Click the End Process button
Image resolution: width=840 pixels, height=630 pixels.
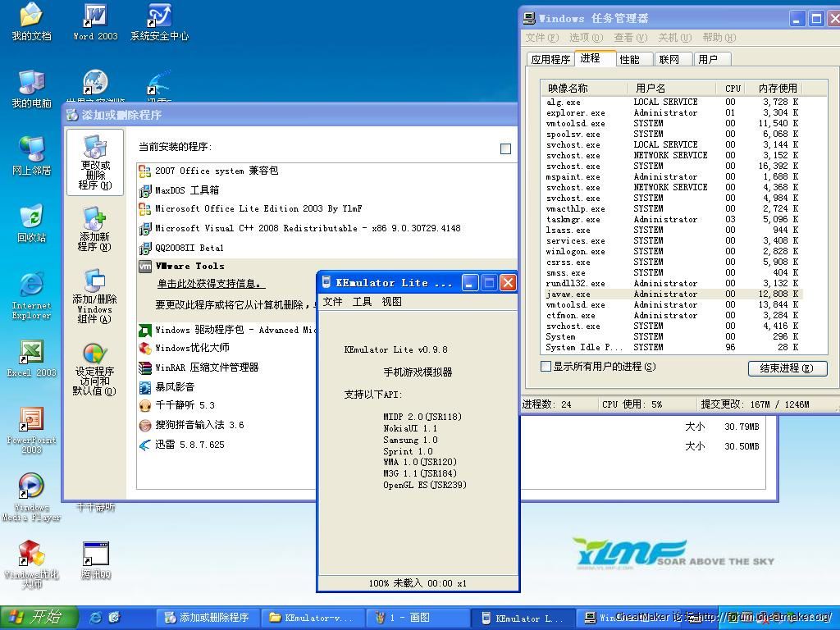(x=787, y=368)
